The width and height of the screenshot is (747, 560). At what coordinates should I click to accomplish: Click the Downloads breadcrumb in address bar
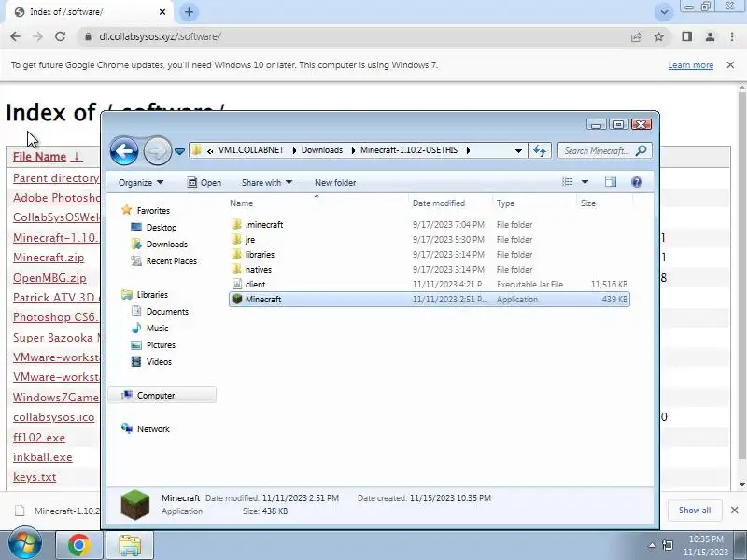click(322, 150)
